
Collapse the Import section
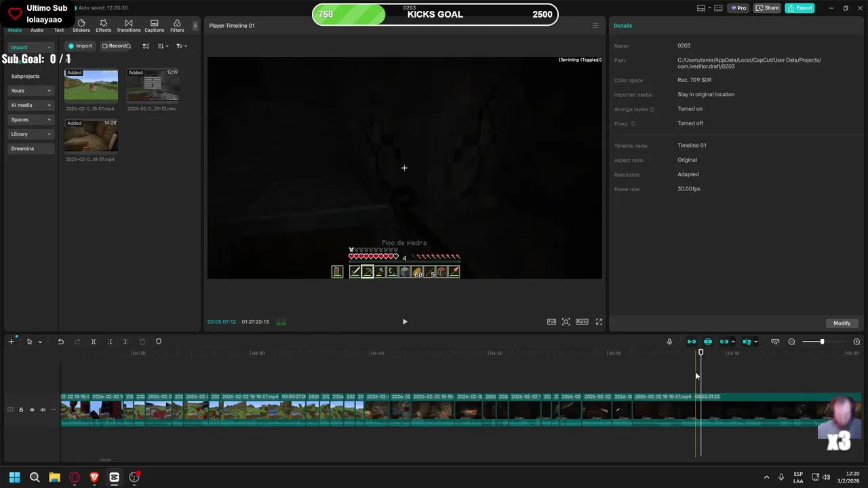pos(49,47)
